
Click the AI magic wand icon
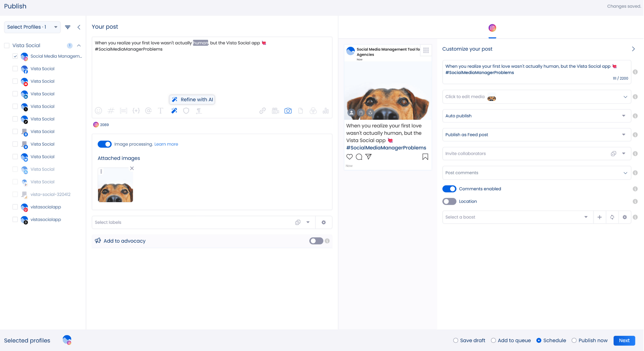coord(174,111)
